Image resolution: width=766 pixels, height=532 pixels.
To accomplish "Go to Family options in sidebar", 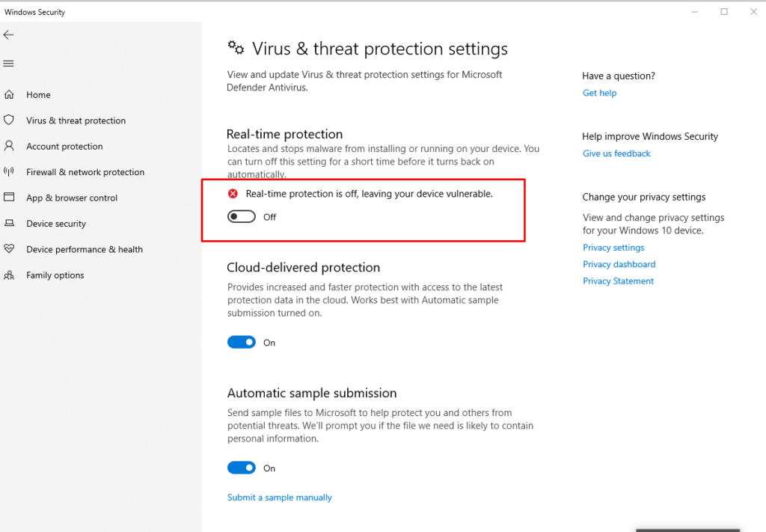I will point(55,275).
